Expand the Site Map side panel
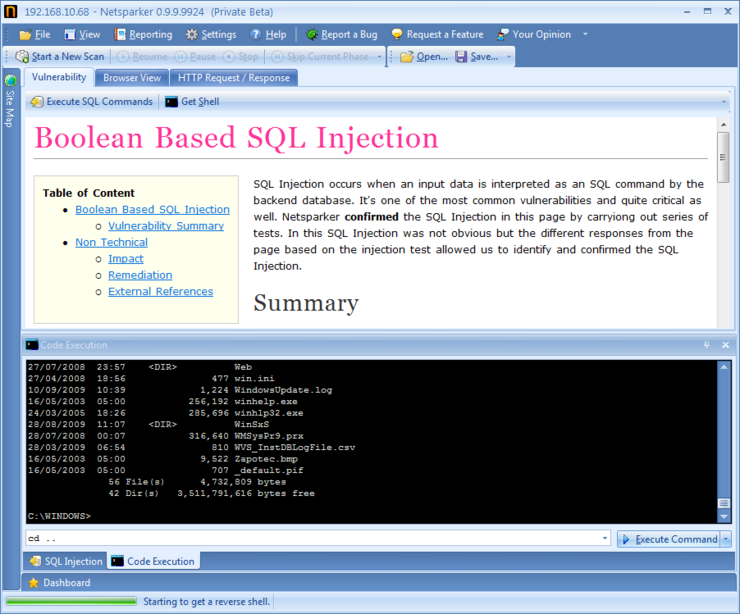Viewport: 740px width, 614px height. (x=10, y=95)
